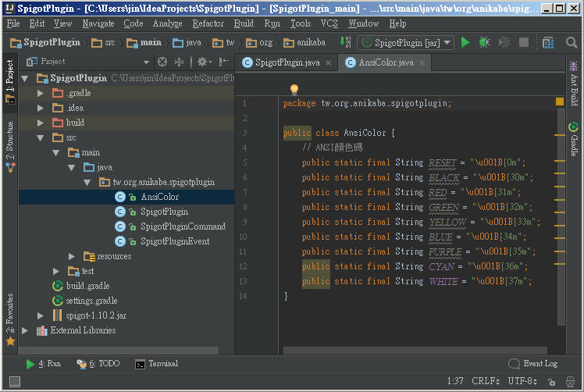Open the Gradle side panel

[574, 139]
